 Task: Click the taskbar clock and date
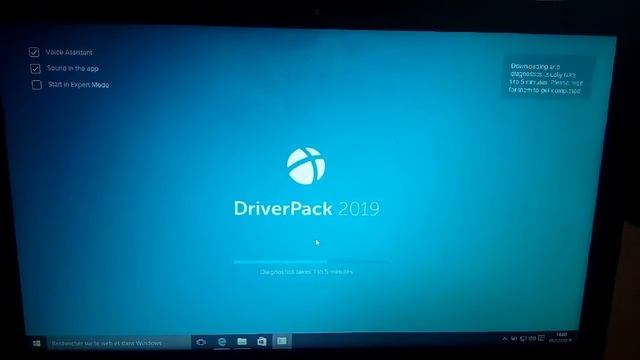[561, 337]
